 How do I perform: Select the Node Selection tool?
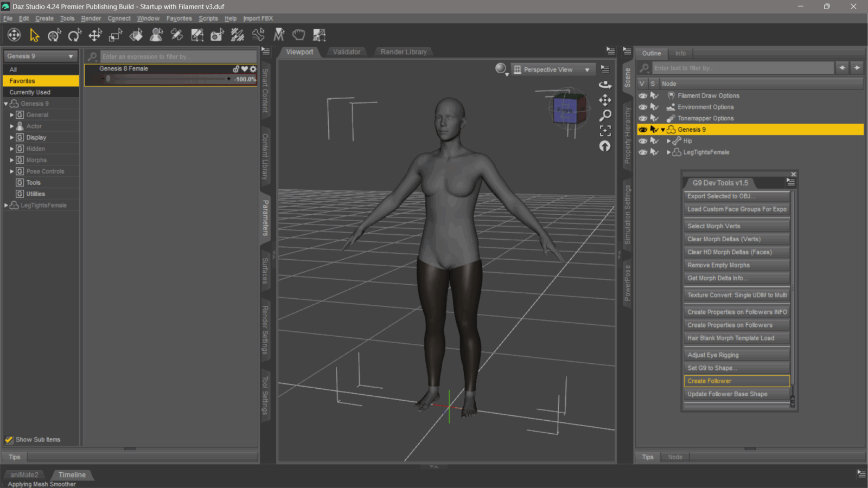click(x=34, y=35)
